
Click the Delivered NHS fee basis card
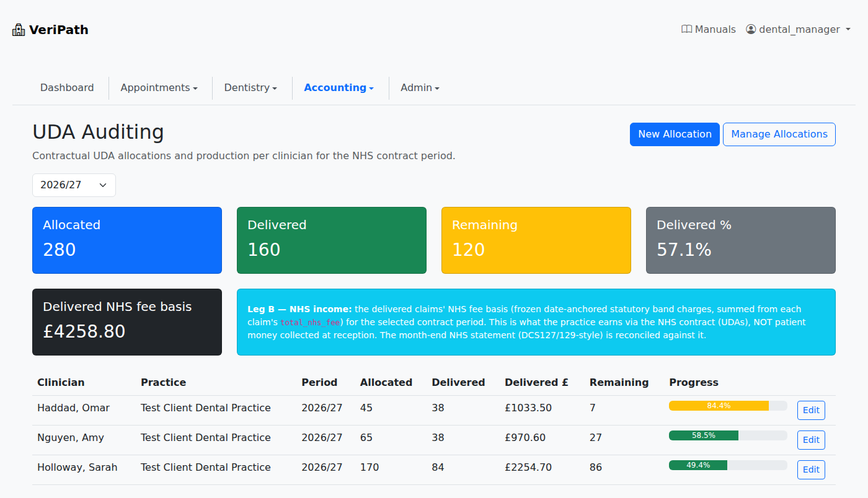click(x=127, y=322)
